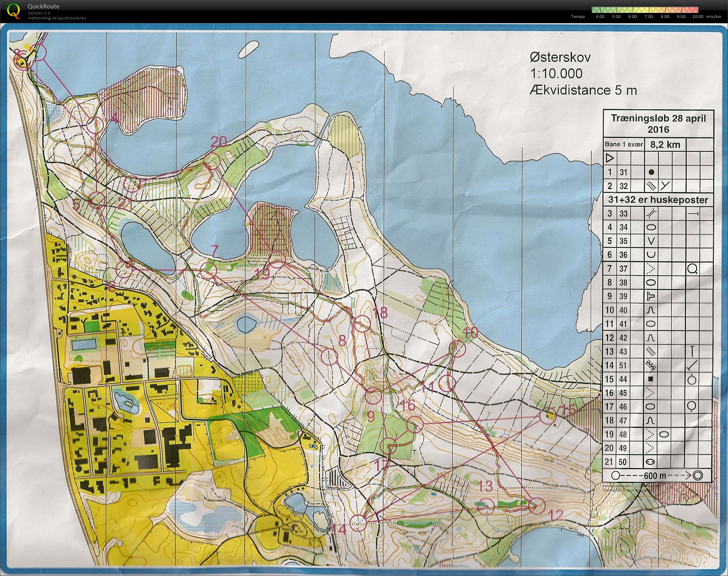Viewport: 728px width, 576px height.
Task: Click the ellipse symbol in row 11 code 41
Action: click(x=651, y=324)
